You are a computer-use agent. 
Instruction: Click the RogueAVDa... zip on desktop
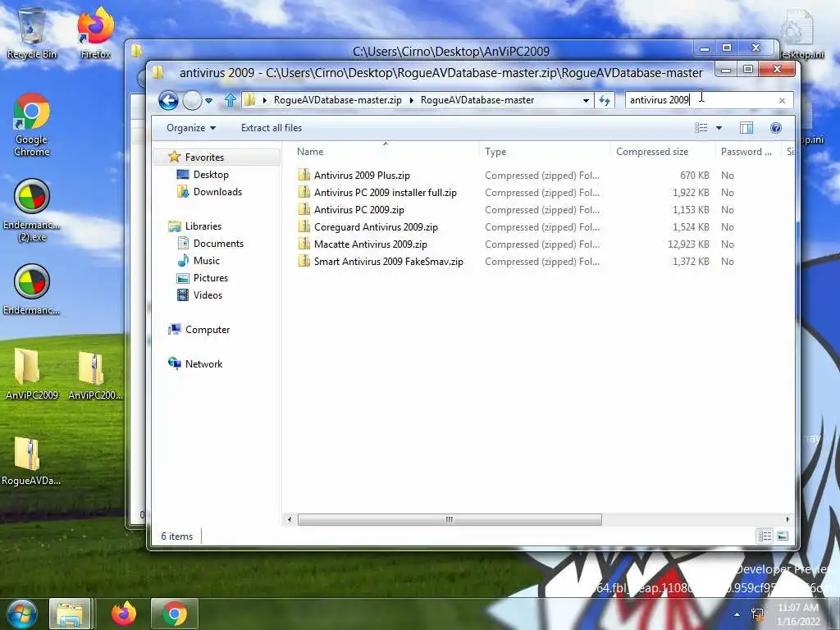pos(31,461)
